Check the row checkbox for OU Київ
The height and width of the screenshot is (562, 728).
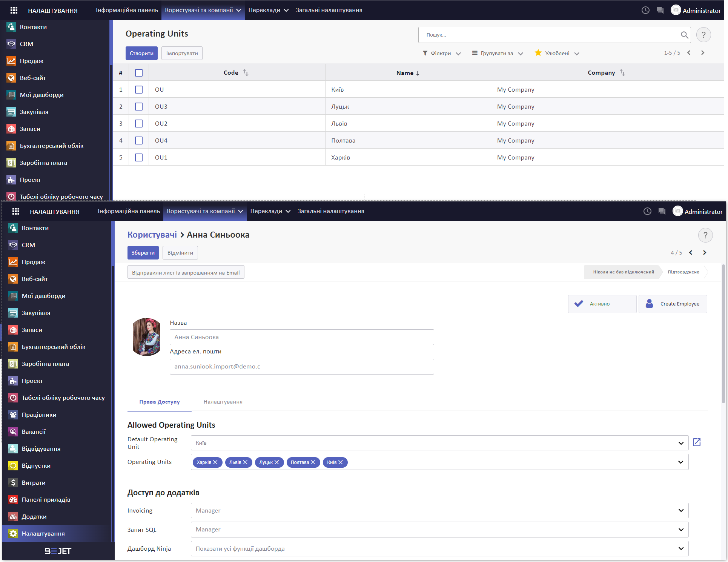tap(139, 90)
